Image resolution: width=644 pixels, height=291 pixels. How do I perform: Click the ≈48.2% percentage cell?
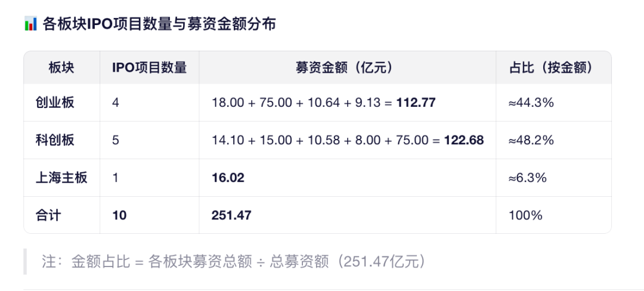coord(531,140)
